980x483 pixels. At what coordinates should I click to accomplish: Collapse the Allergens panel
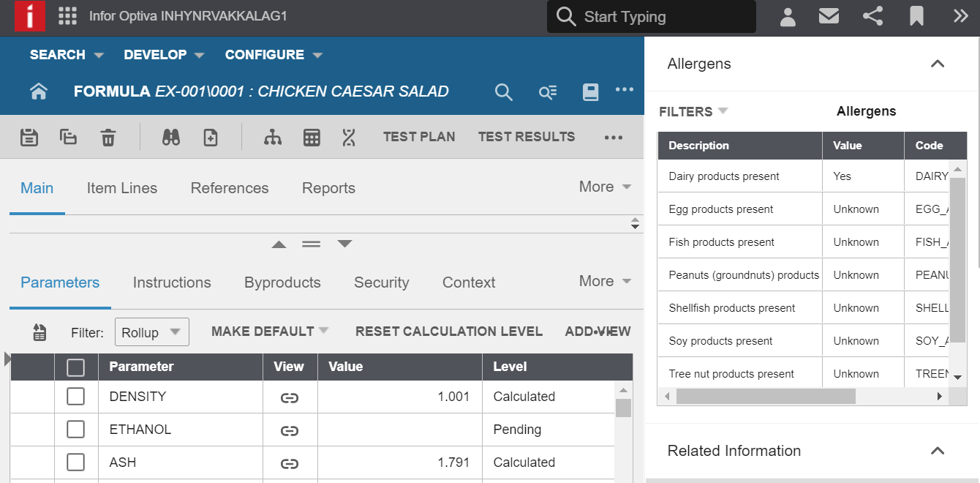[x=938, y=64]
